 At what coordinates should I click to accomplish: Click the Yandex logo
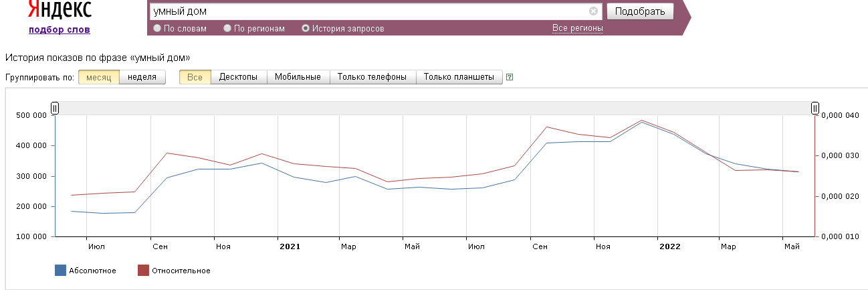tap(60, 10)
